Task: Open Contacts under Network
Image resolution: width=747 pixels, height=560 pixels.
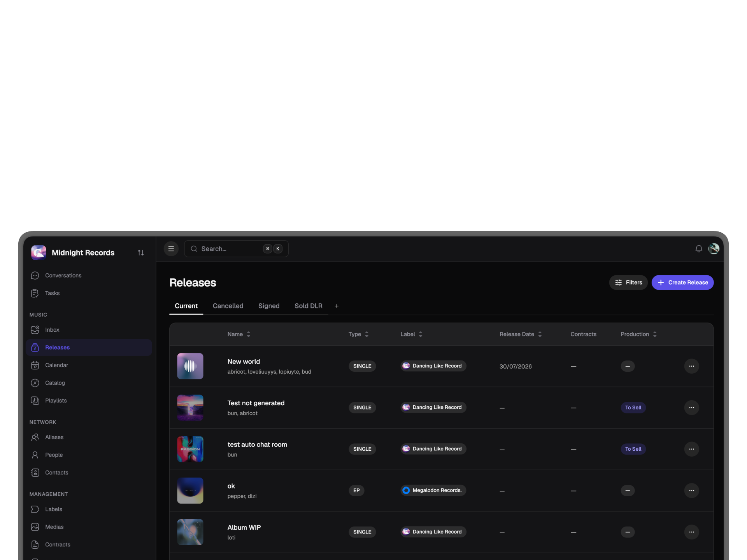Action: pyautogui.click(x=89, y=472)
